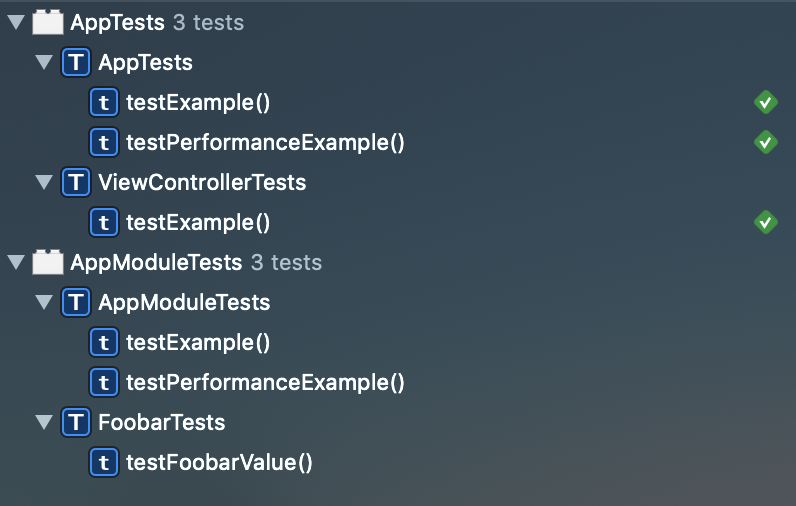Click the testFoobarValue() method t icon
Screen dimensions: 796x506
tap(103, 462)
